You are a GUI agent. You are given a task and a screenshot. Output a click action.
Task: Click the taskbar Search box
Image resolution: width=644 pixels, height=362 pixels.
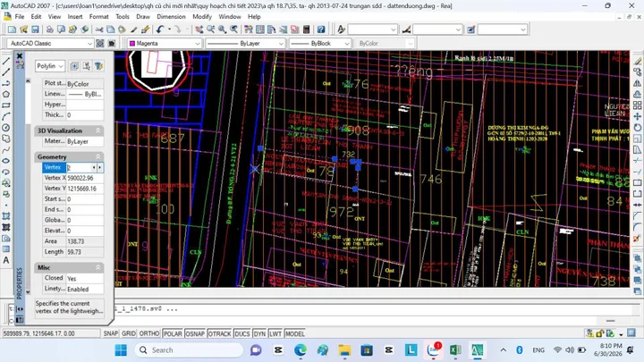[x=189, y=350]
